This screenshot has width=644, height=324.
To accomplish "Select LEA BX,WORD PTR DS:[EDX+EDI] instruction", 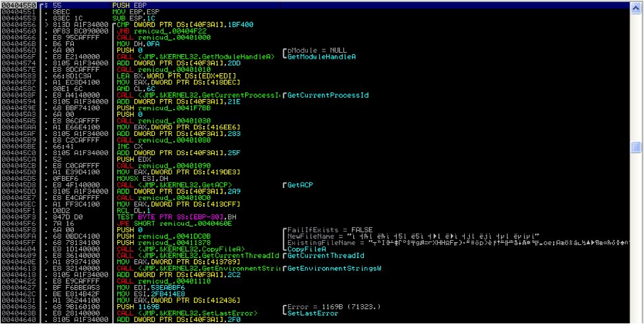I will [x=177, y=76].
